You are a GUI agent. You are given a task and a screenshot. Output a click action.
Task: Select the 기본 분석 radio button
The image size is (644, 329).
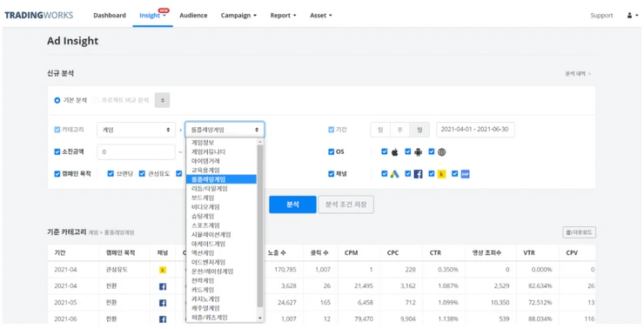pos(57,100)
